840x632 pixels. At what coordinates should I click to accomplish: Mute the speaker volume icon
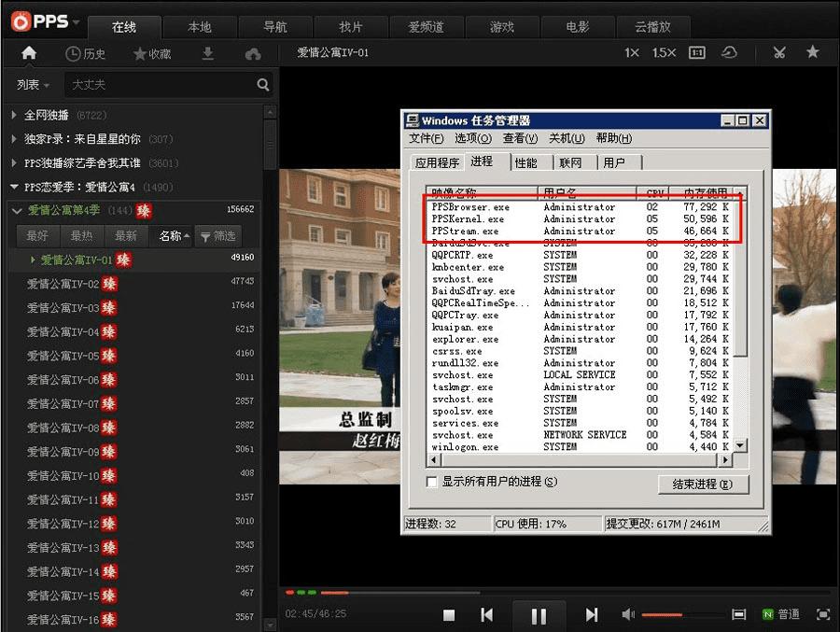point(628,614)
